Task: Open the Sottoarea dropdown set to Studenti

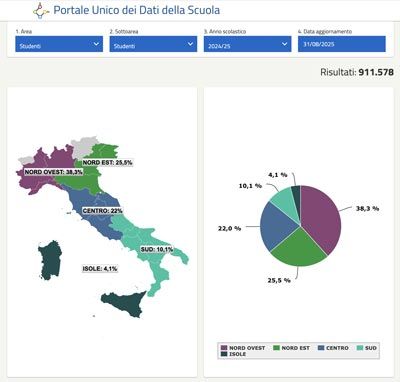Action: (153, 44)
